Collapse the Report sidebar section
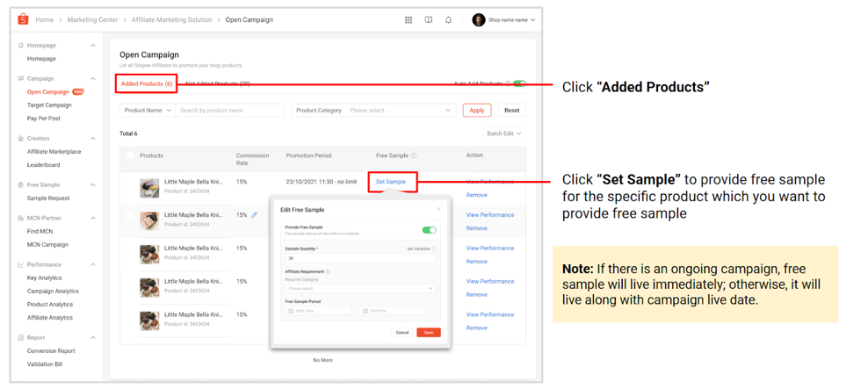The height and width of the screenshot is (389, 868). click(x=93, y=337)
